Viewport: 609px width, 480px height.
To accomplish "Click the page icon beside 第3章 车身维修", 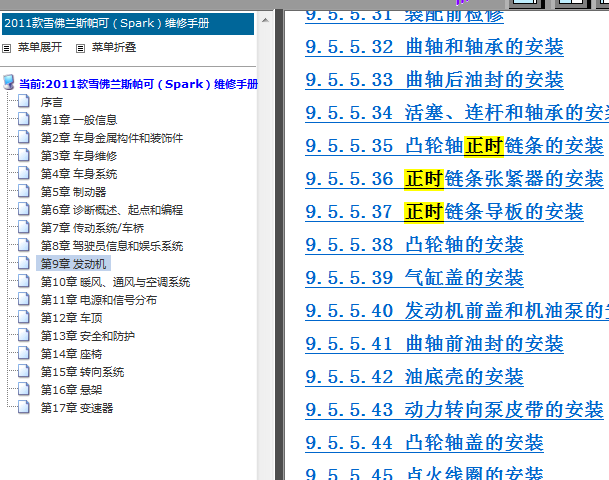I will click(x=24, y=155).
